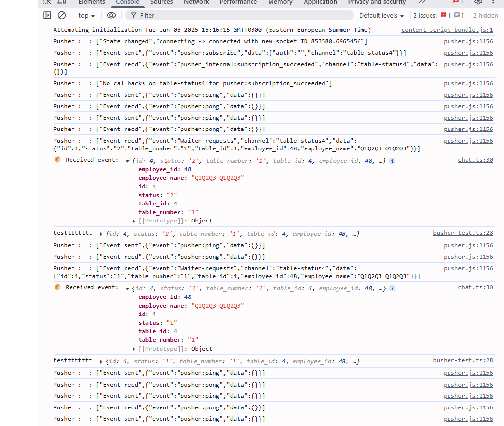Open the first chat.ts:30 source link
The width and height of the screenshot is (504, 426).
[x=475, y=160]
